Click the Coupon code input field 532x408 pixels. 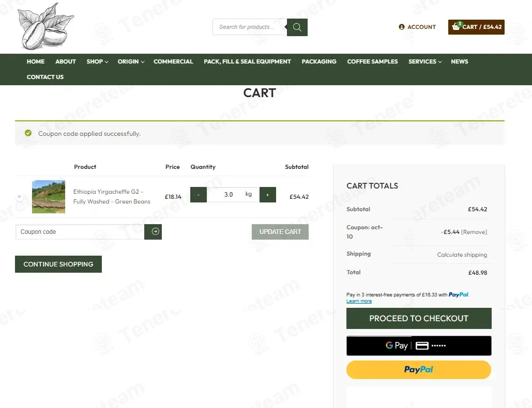[x=80, y=232]
